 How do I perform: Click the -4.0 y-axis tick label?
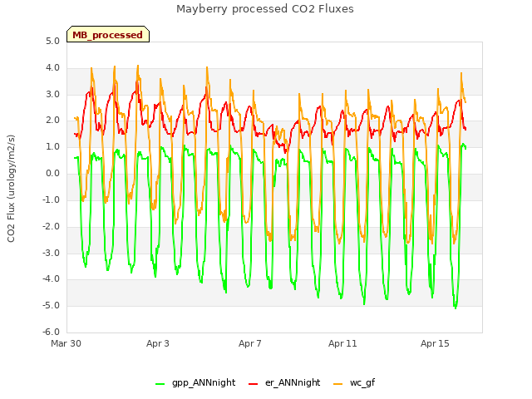point(51,279)
